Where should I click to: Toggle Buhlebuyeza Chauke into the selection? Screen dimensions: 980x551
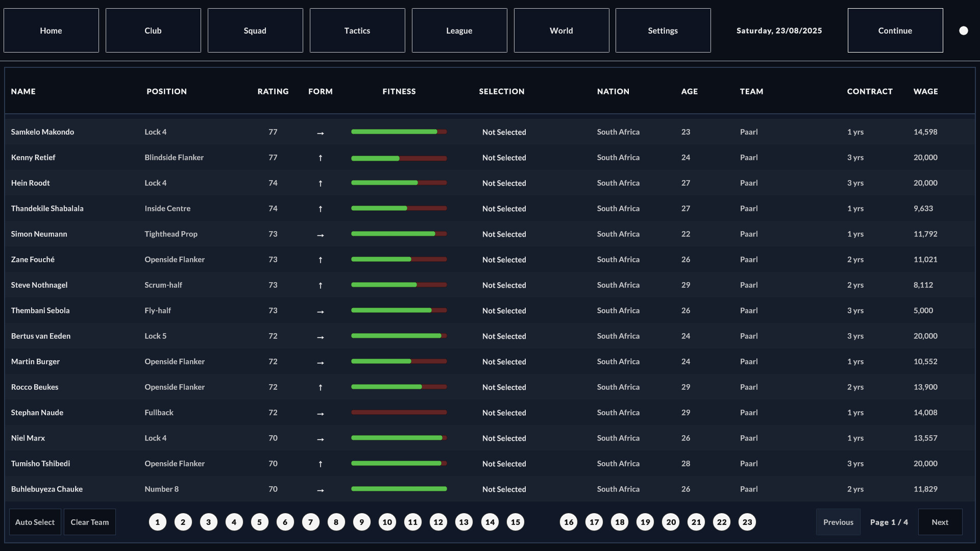(504, 489)
